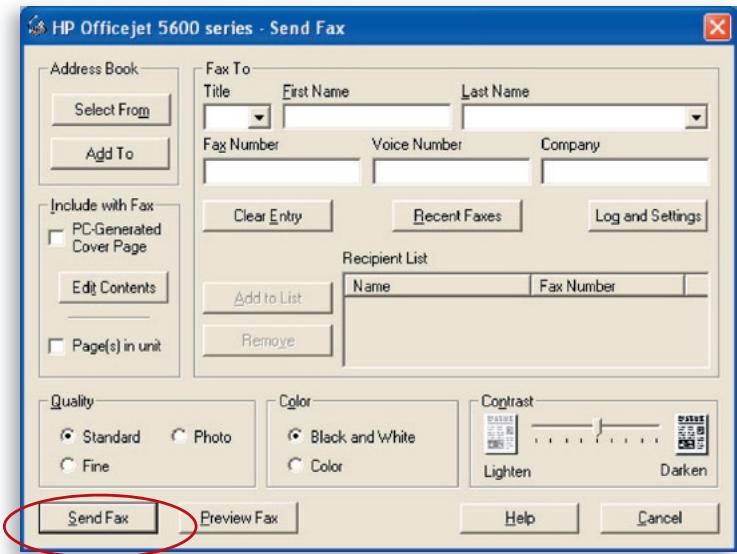This screenshot has height=554, width=737.
Task: Choose the Color radio option
Action: click(295, 465)
